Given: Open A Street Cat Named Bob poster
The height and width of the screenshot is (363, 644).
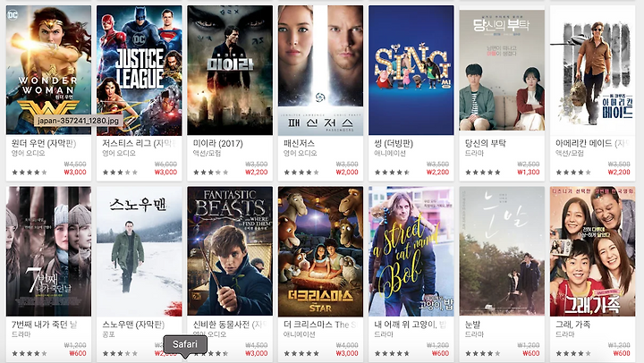Looking at the screenshot, I should click(411, 251).
